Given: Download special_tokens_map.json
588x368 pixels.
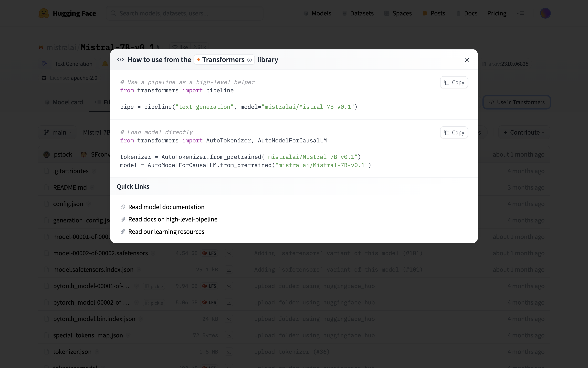Looking at the screenshot, I should 229,335.
